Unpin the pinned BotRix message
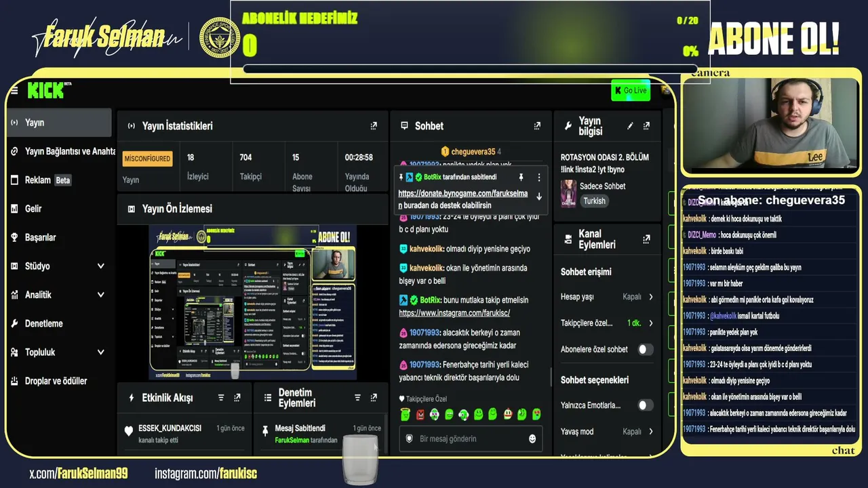This screenshot has width=868, height=488. 521,178
